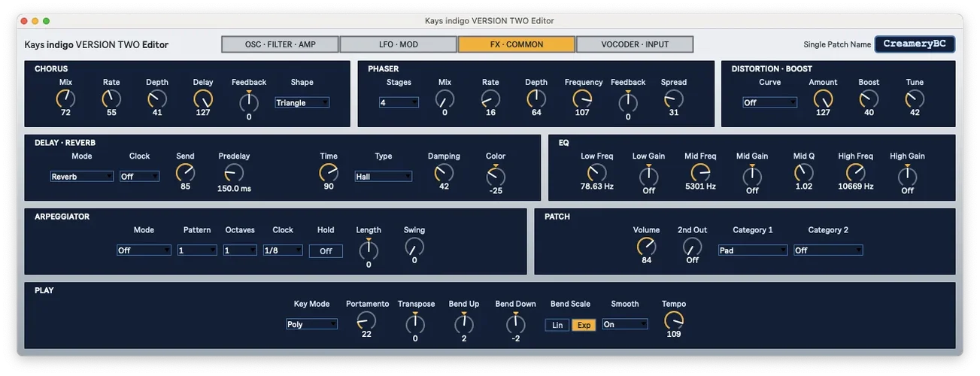Open the Arpeggiator Clock 1/8 dropdown
The height and width of the screenshot is (376, 980).
click(283, 250)
